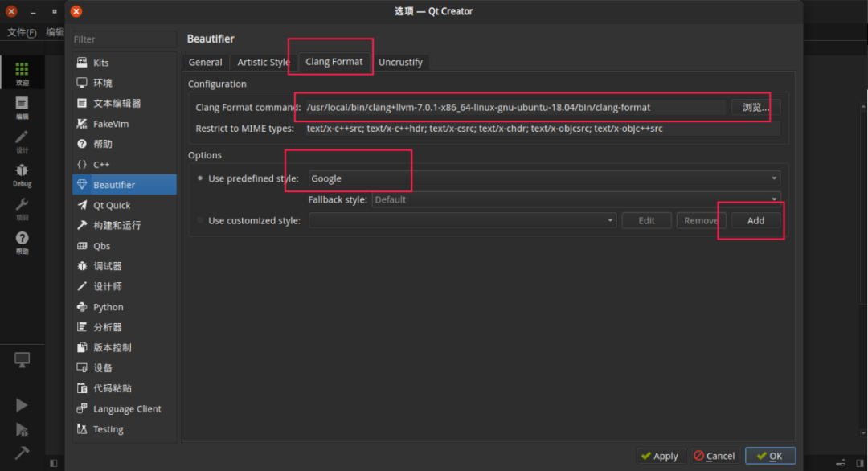Open the 设计师 designer category

125,287
